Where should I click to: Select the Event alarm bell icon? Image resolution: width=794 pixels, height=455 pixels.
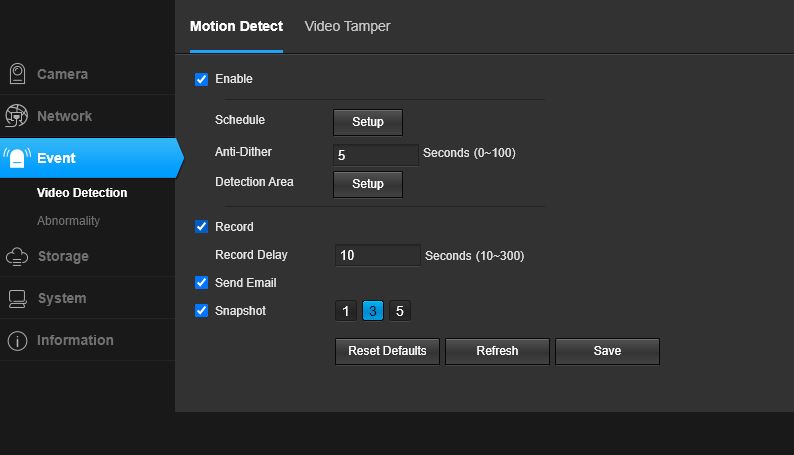(x=17, y=158)
